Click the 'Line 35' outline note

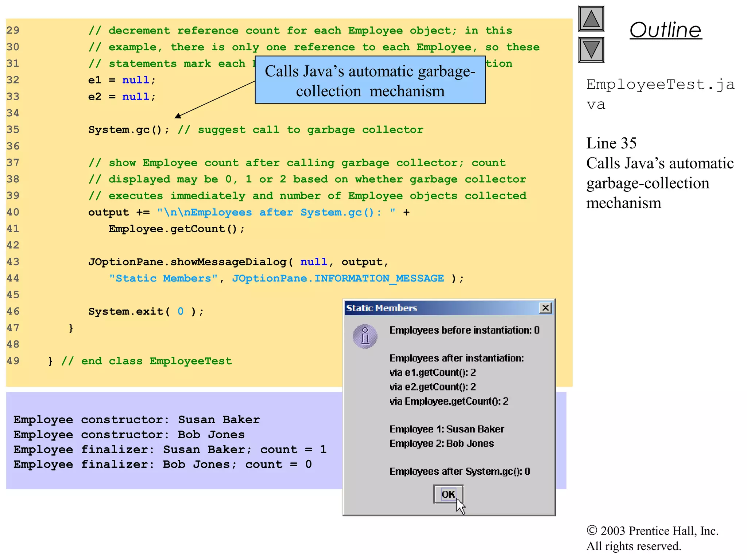point(611,143)
